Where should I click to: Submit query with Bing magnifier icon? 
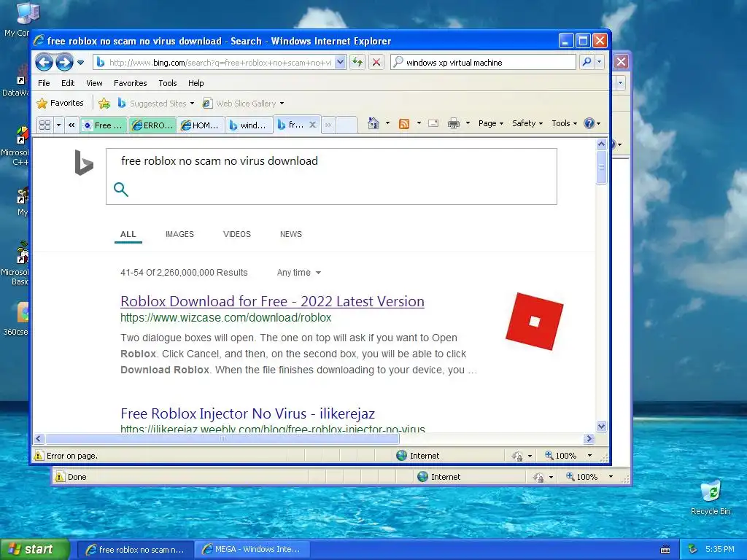click(x=121, y=189)
